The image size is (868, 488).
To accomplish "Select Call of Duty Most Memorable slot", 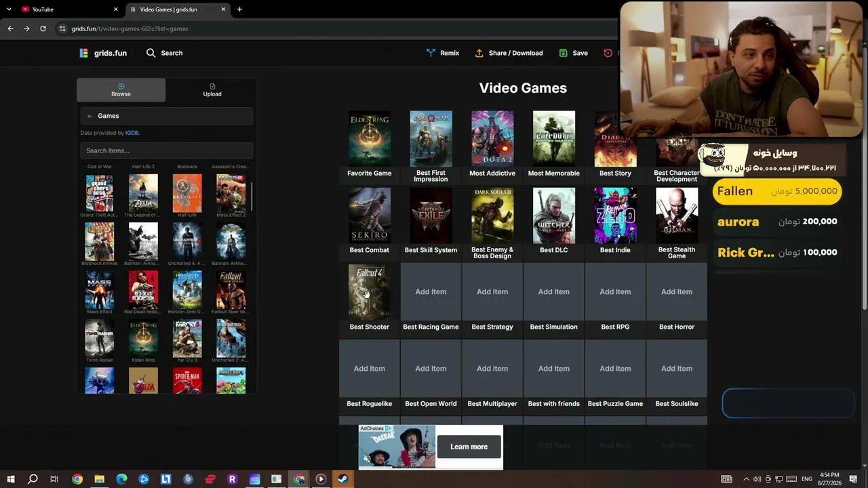I will tap(554, 139).
